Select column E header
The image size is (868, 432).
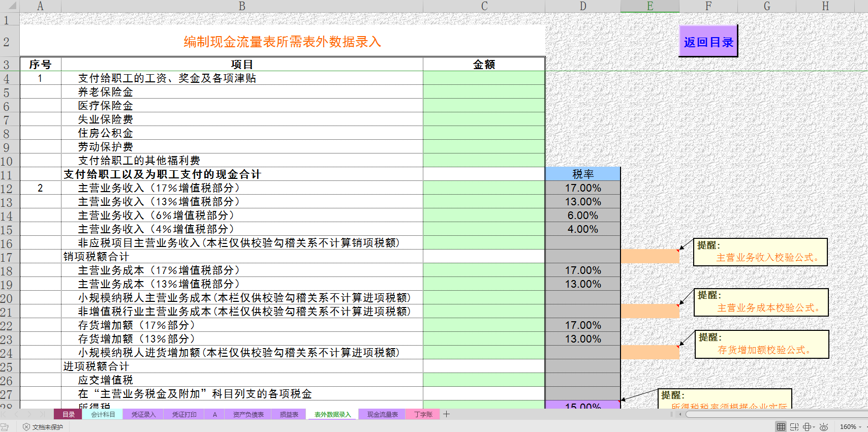(x=650, y=6)
